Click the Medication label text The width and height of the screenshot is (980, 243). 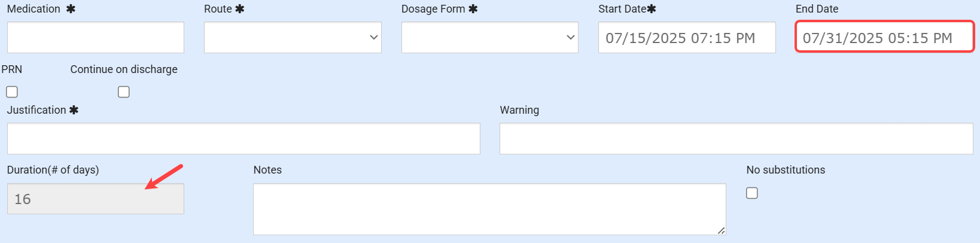(x=34, y=9)
